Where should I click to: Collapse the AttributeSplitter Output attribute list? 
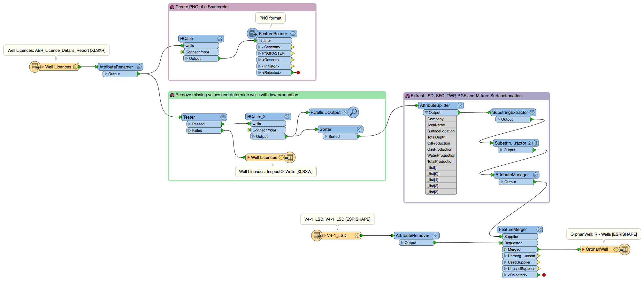[x=426, y=113]
